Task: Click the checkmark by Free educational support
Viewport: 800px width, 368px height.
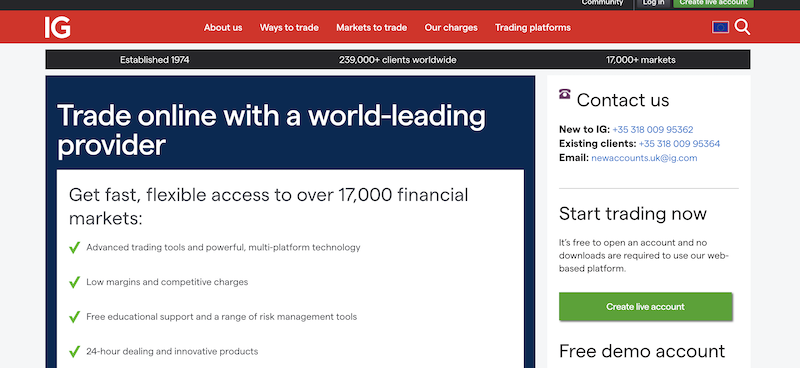Action: coord(74,317)
